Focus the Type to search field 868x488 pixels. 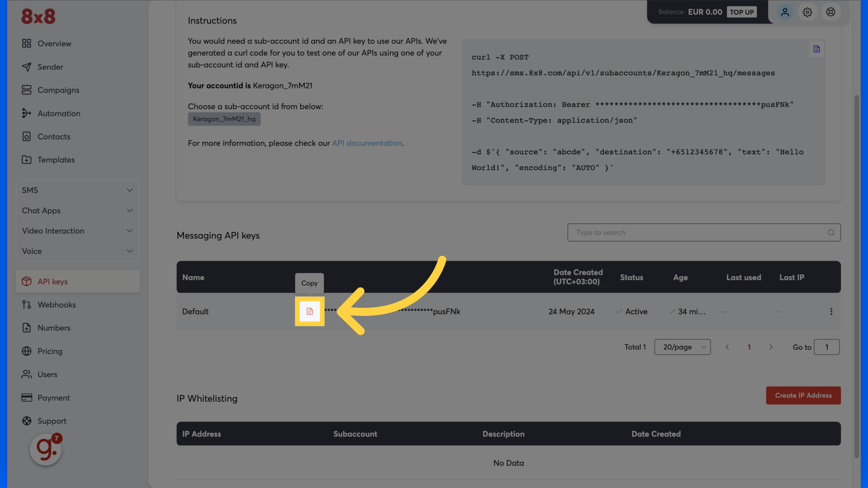tap(704, 232)
